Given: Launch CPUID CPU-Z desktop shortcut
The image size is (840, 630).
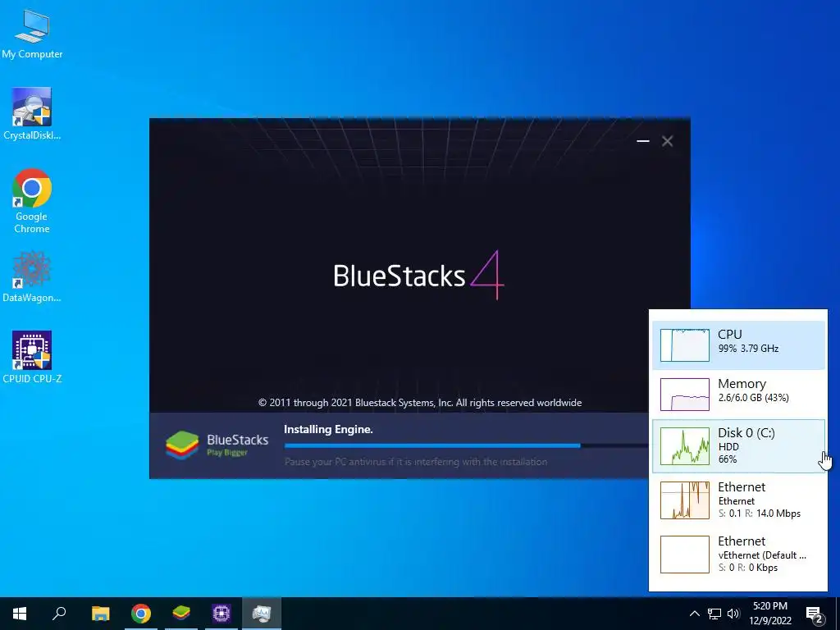Looking at the screenshot, I should [x=32, y=358].
